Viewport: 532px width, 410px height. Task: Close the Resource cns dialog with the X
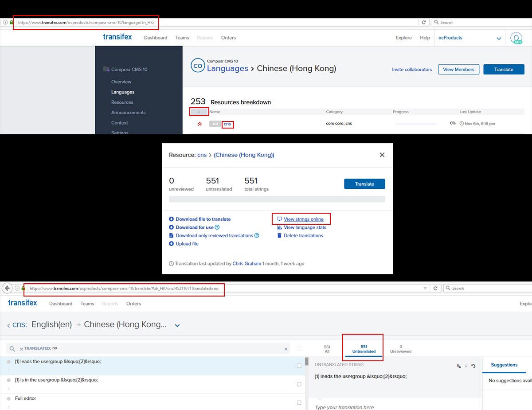(x=382, y=155)
